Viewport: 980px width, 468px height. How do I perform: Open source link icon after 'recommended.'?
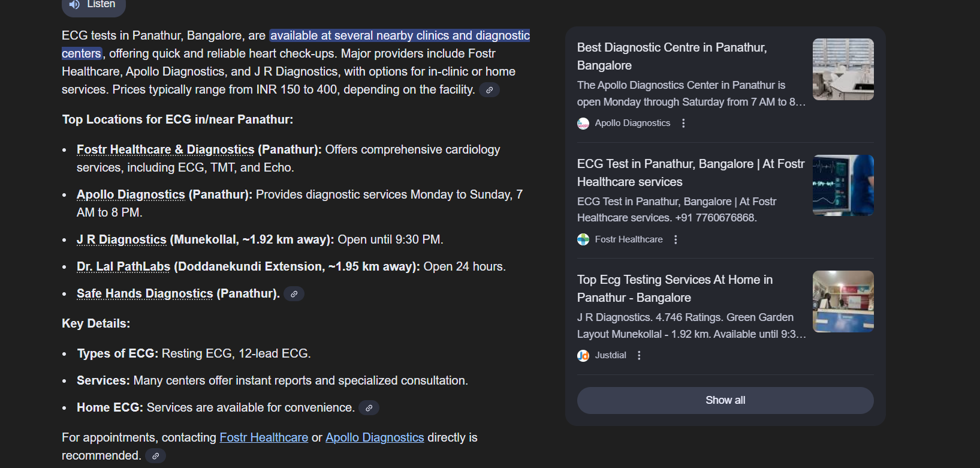point(155,456)
